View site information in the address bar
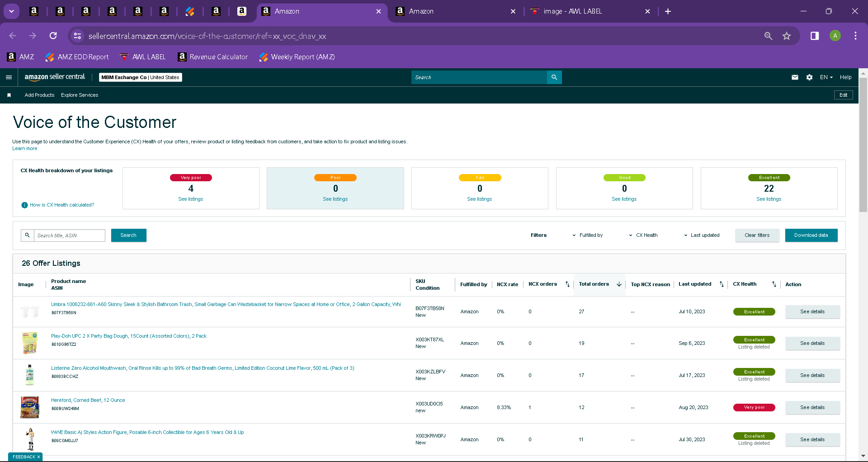Screen dimensions: 868x462 77,36
